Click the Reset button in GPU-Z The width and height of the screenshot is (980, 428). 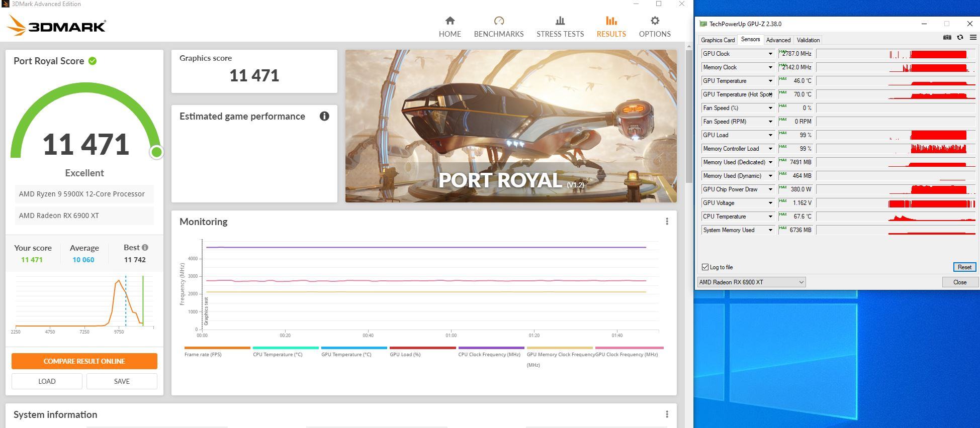(964, 267)
